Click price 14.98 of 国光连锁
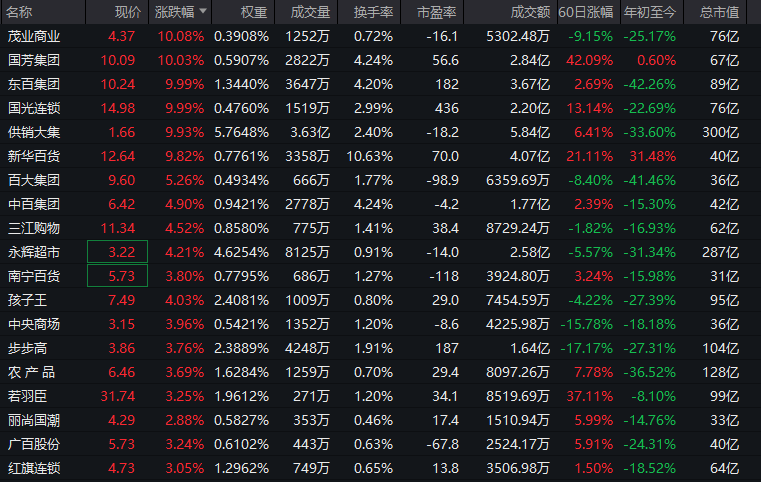Screen dimensions: 761x482 coord(117,108)
